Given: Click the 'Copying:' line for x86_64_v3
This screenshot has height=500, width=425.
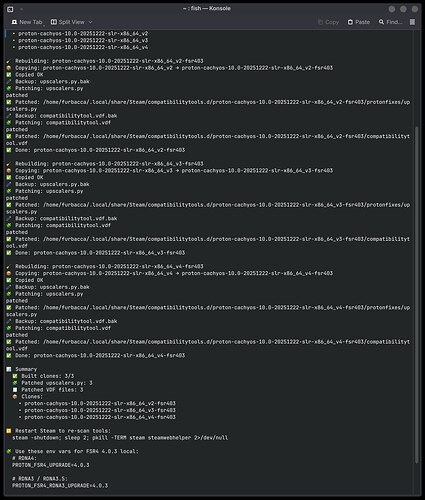Looking at the screenshot, I should 170,170.
